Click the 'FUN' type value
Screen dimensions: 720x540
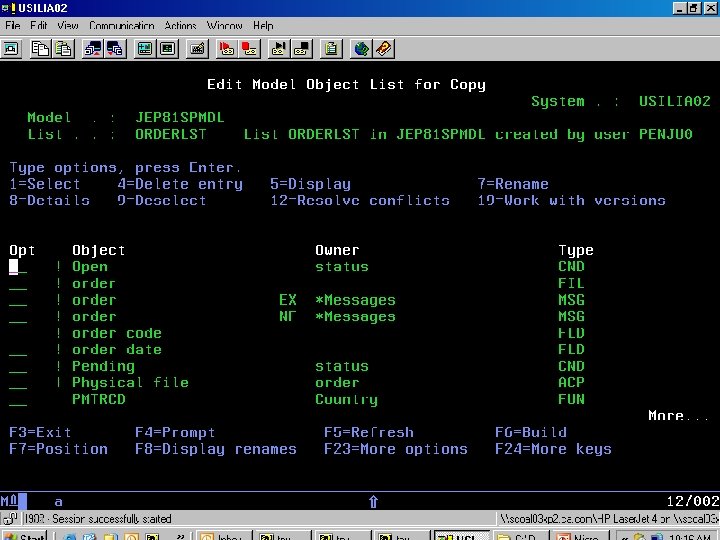pos(571,399)
